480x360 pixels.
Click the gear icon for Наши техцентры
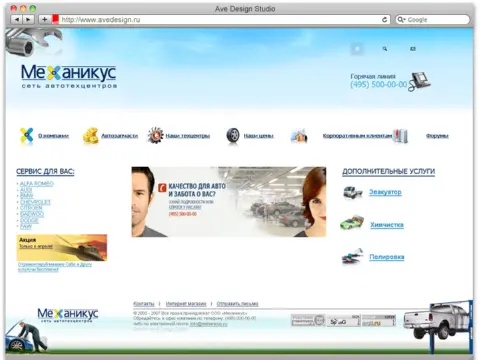(x=155, y=135)
